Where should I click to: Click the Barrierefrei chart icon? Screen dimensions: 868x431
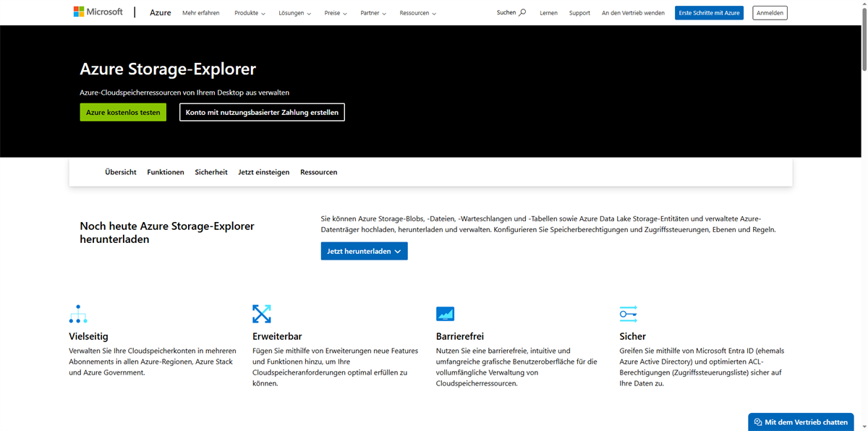446,314
